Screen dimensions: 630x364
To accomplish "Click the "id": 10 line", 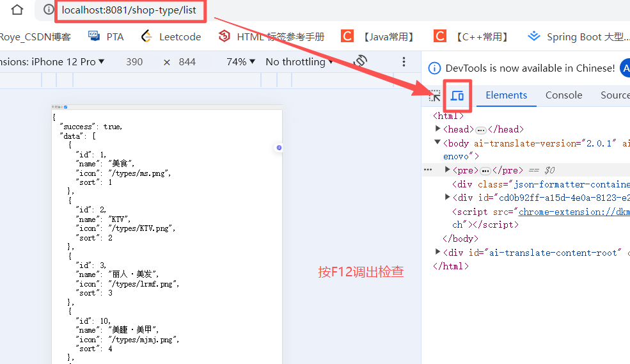I will [x=93, y=321].
